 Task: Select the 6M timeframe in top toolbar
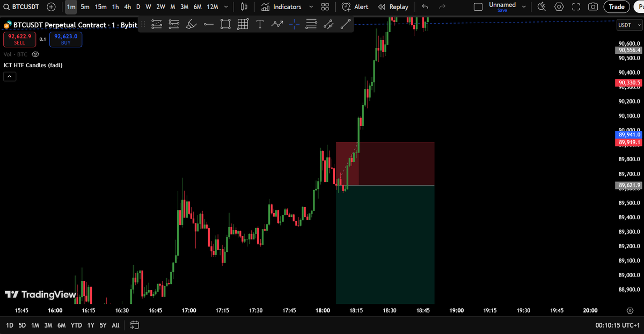[197, 7]
